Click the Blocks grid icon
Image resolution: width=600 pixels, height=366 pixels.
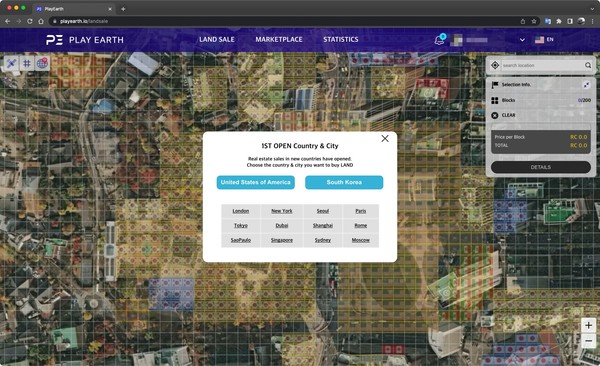495,100
